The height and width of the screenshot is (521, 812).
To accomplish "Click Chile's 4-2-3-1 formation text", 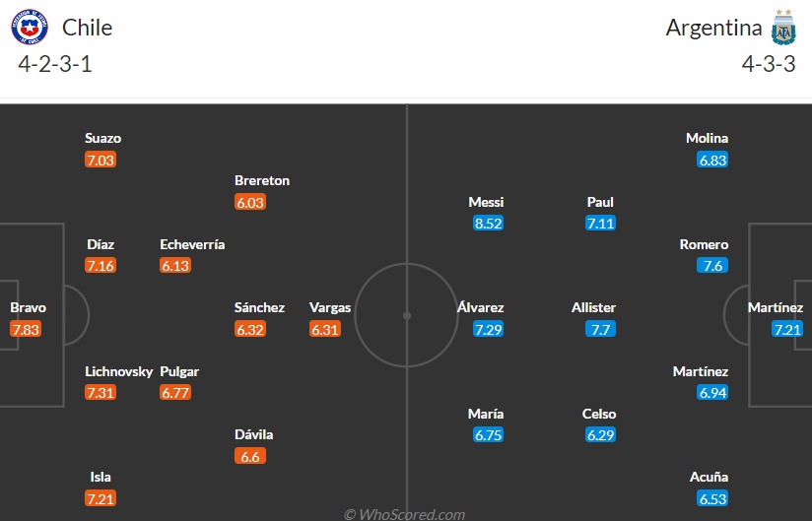I will click(55, 64).
